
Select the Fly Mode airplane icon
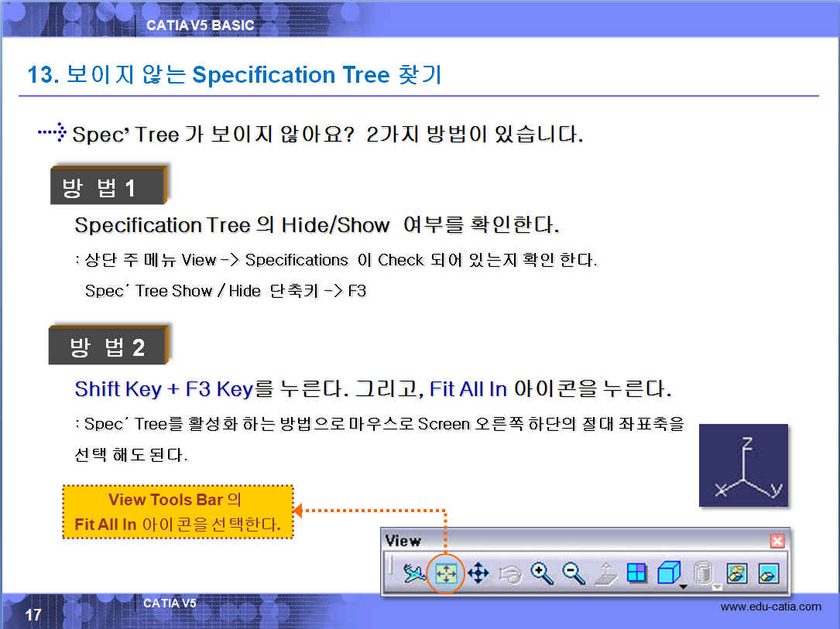click(415, 574)
